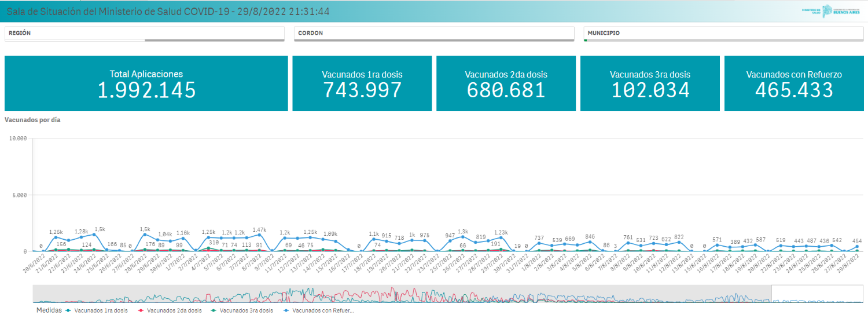Click the 454 data point on 29/8/2022
This screenshot has width=868, height=322.
[858, 246]
